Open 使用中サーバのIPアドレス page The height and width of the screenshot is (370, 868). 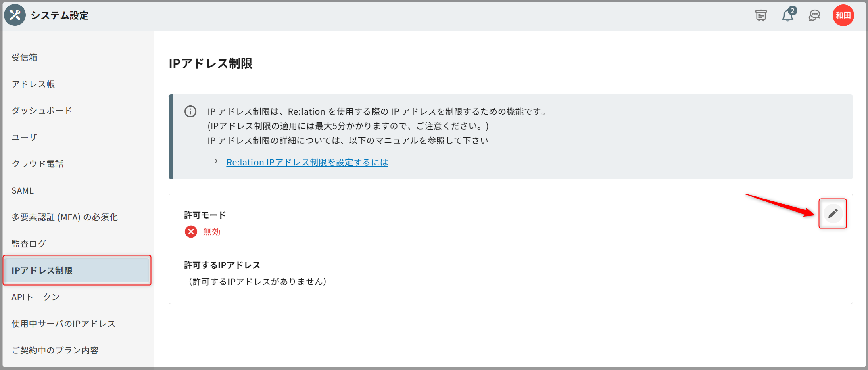pos(63,324)
